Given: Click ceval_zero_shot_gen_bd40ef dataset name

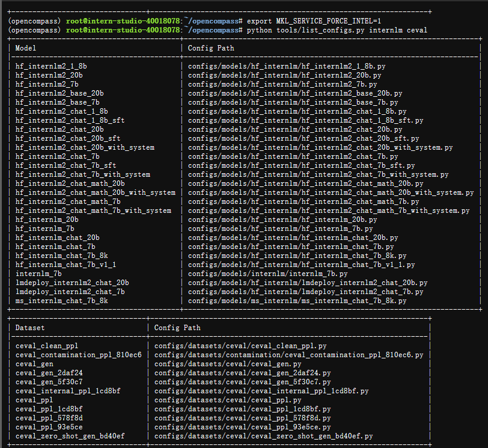Looking at the screenshot, I should pyautogui.click(x=70, y=436).
